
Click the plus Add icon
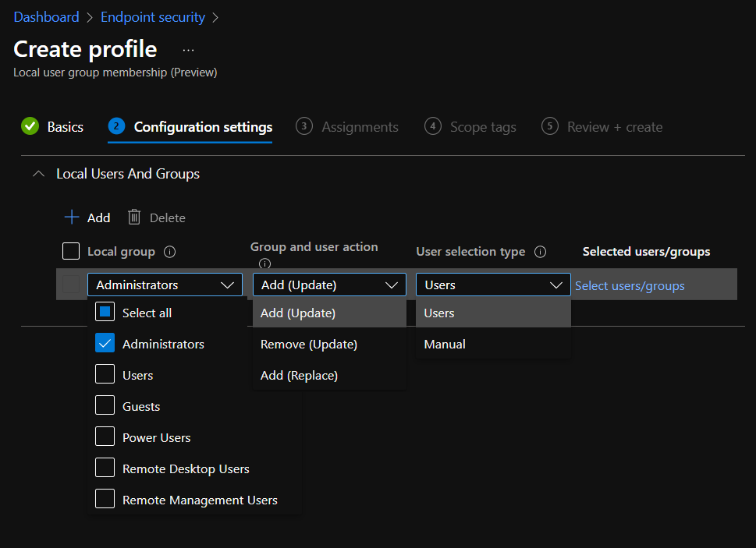pyautogui.click(x=72, y=217)
